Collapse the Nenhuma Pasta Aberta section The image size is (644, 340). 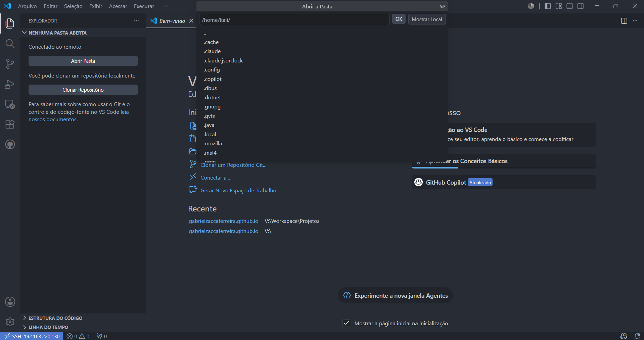point(83,33)
